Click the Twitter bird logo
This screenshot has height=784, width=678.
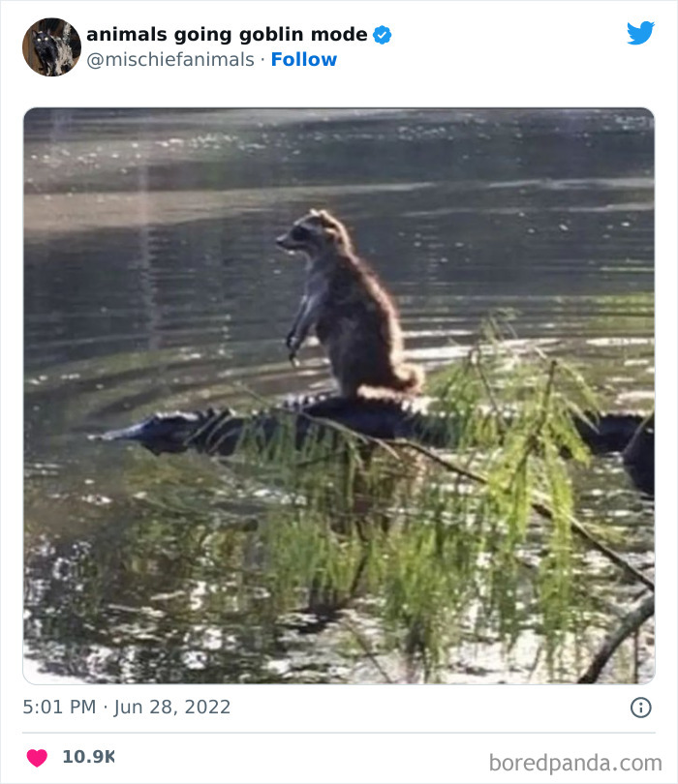click(640, 33)
